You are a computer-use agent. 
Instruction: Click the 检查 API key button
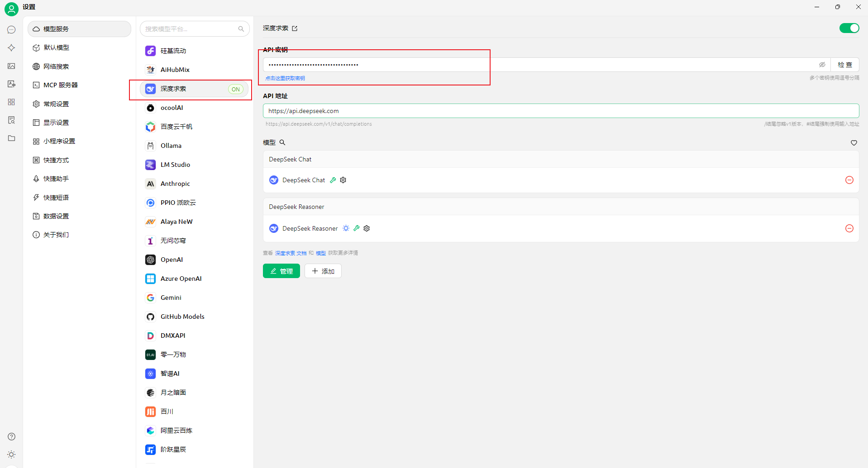[844, 65]
